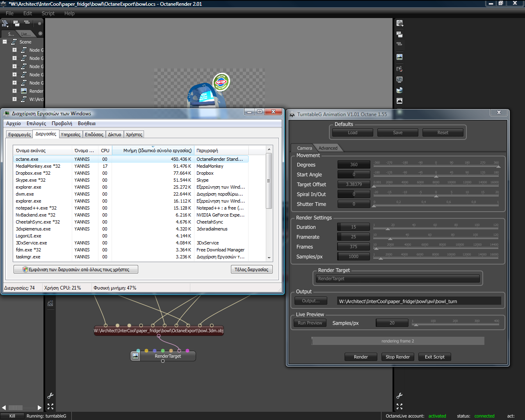
Task: Open the outliner view options dropdown icon
Action: coord(5,23)
